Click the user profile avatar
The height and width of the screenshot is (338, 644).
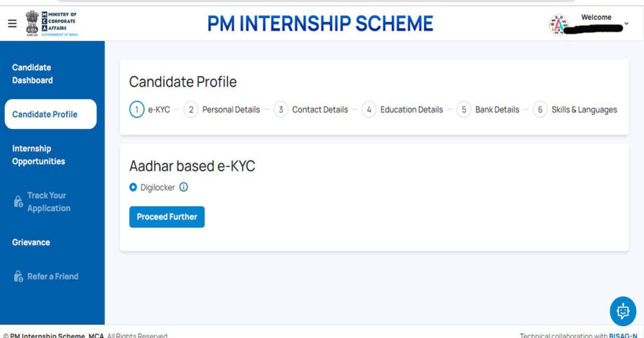point(558,25)
